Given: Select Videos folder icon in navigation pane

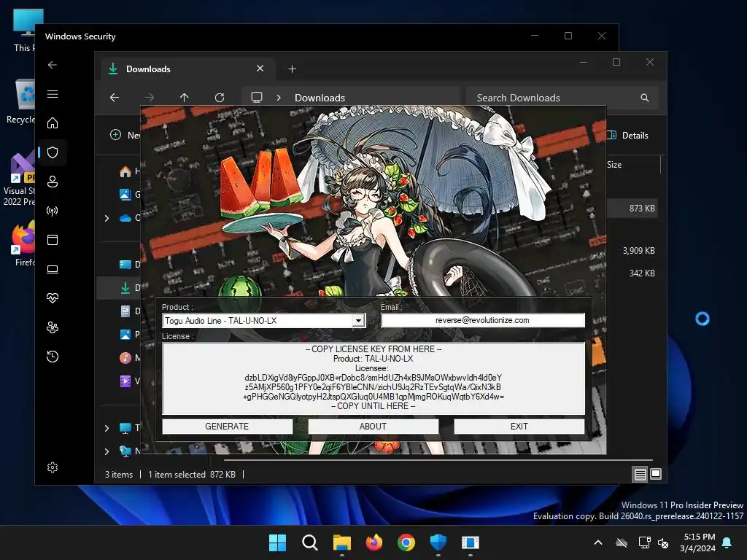Looking at the screenshot, I should (125, 381).
